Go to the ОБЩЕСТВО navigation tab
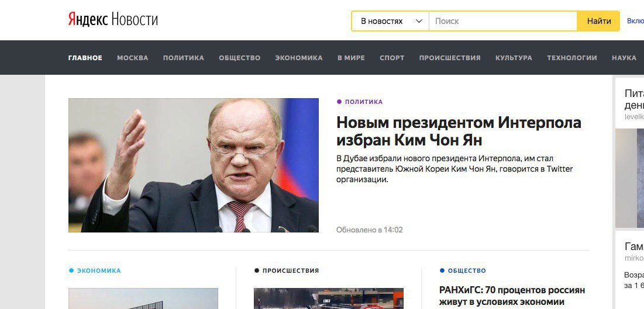Viewport: 644px width, 309px height. pyautogui.click(x=239, y=58)
